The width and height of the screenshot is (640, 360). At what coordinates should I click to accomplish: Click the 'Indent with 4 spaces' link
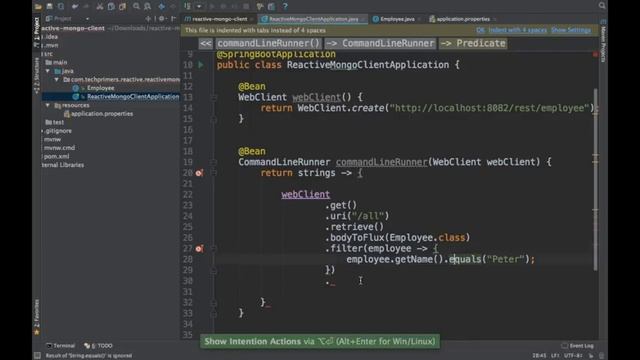pyautogui.click(x=517, y=30)
